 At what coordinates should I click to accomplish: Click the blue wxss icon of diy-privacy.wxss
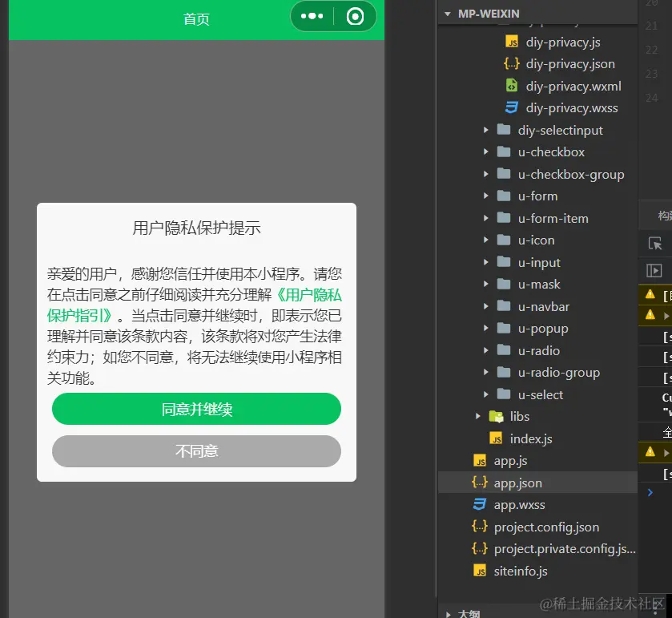tap(512, 107)
